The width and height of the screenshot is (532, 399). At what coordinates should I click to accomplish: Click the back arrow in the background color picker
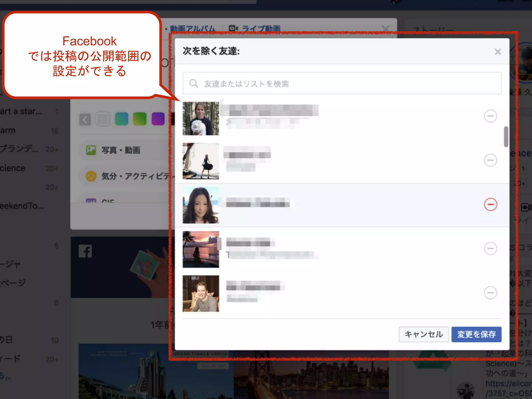tap(85, 119)
